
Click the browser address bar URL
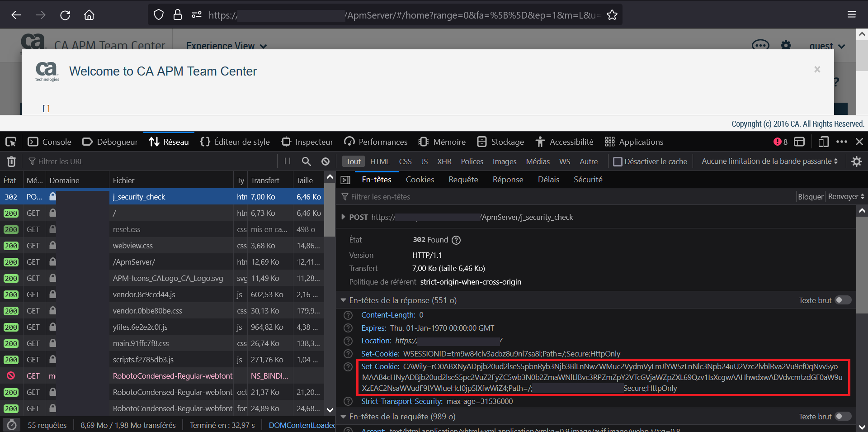405,15
